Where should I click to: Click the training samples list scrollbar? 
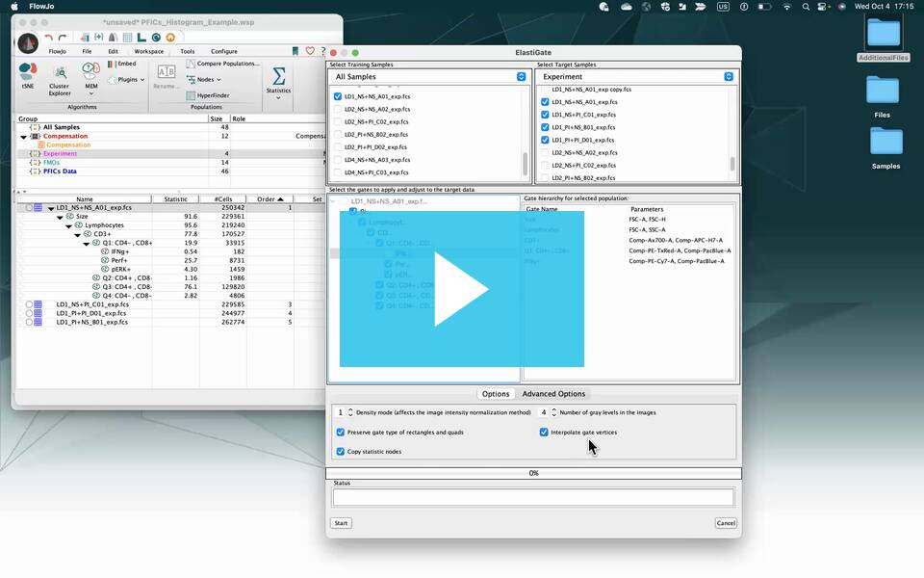pyautogui.click(x=525, y=164)
